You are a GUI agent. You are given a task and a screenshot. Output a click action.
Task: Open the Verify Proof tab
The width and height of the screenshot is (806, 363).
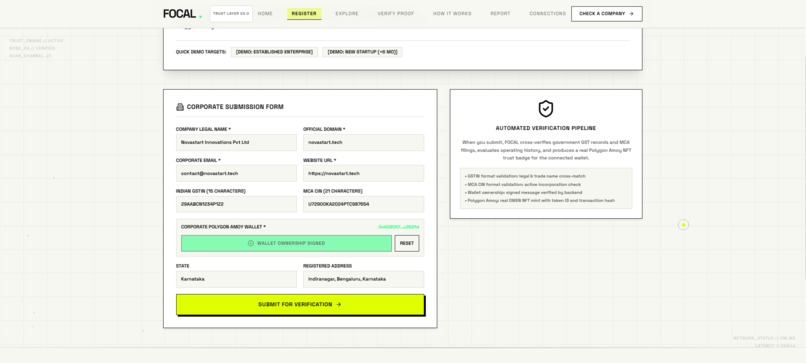point(396,14)
